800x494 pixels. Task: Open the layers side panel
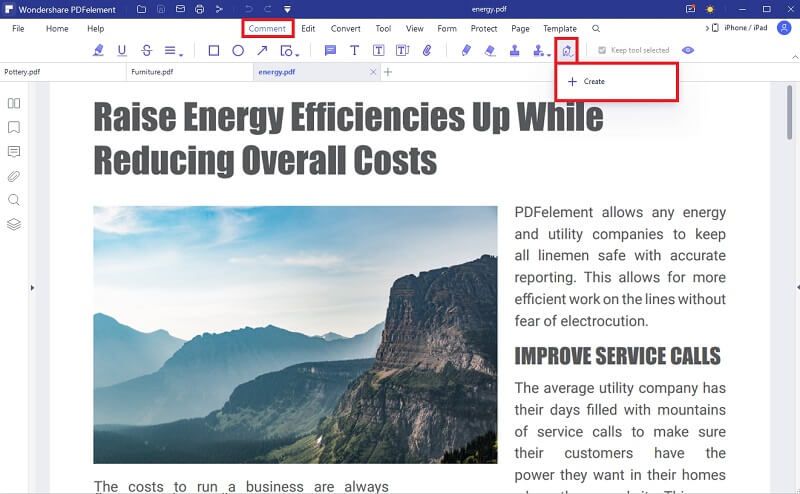(x=14, y=225)
